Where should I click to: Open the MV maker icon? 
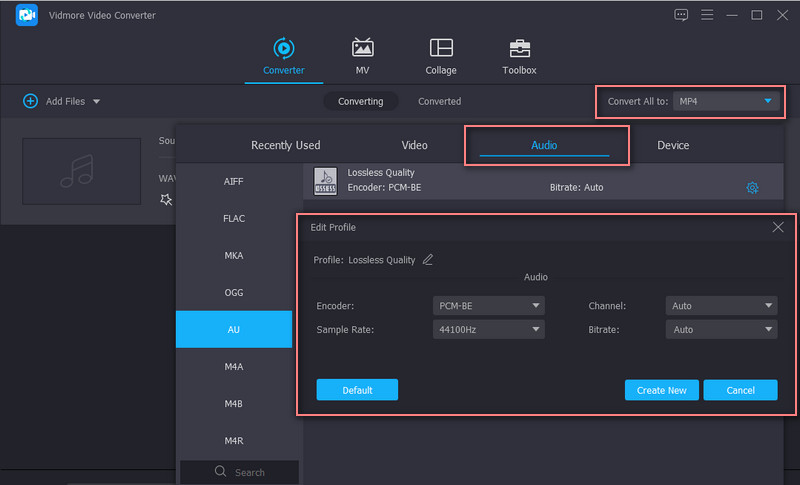click(362, 48)
